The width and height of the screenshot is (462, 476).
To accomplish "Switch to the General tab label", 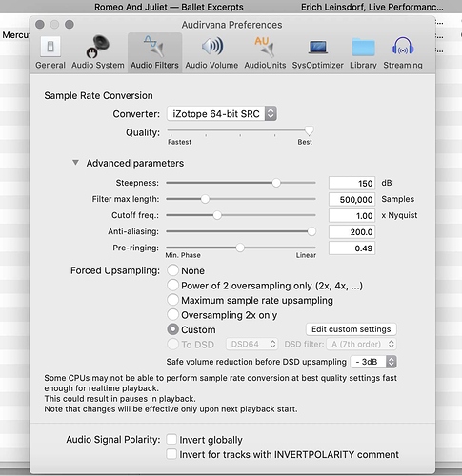I will (50, 65).
